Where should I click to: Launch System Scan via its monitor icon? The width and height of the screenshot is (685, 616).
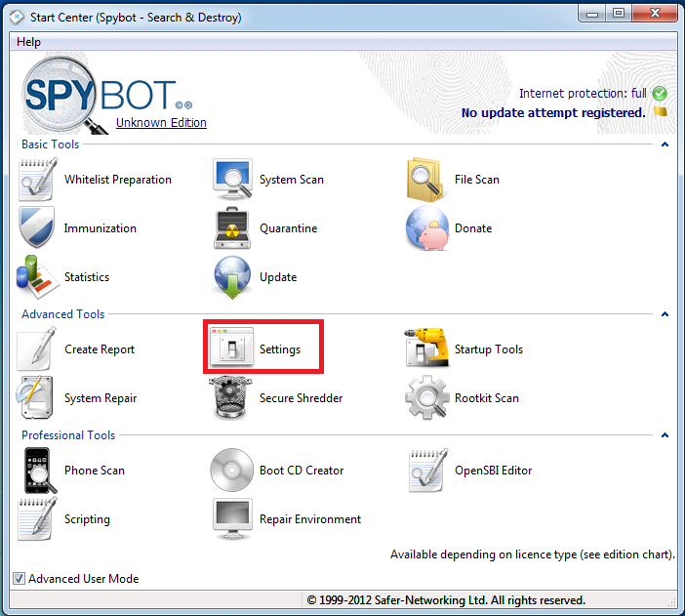(232, 180)
